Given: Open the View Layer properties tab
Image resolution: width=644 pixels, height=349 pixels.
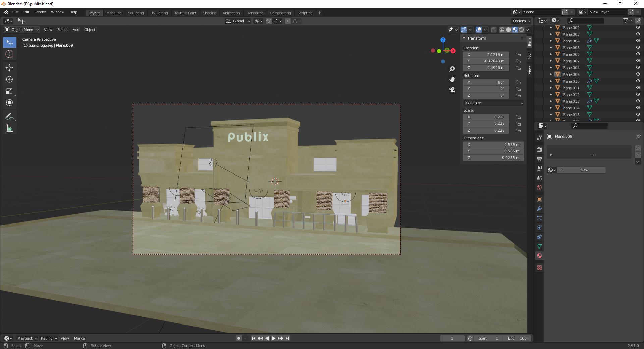Looking at the screenshot, I should [x=539, y=168].
